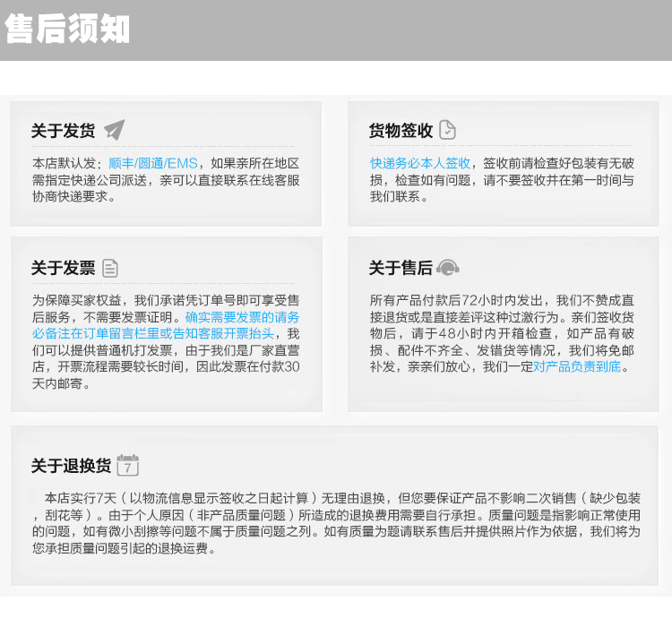Image resolution: width=672 pixels, height=644 pixels.
Task: Click the text 您承担质量问题引起的退换运费。
Action: pos(125,548)
